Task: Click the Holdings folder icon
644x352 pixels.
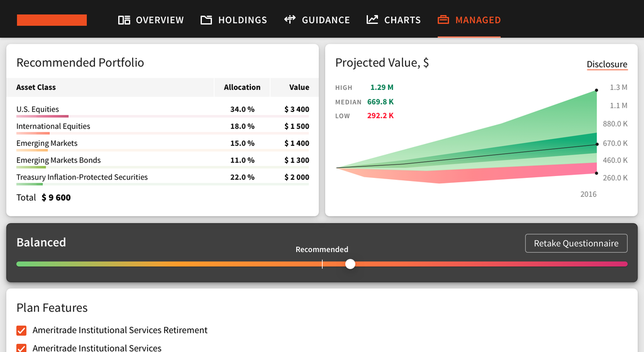Action: click(x=206, y=20)
